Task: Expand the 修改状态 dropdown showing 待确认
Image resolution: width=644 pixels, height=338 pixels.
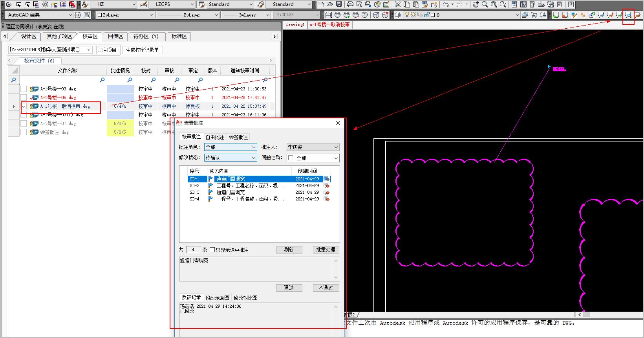Action: [231, 158]
